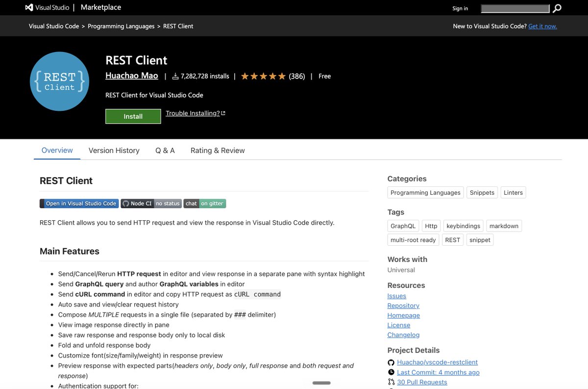This screenshot has height=389, width=588.
Task: Switch to the Version History tab
Action: [x=114, y=151]
